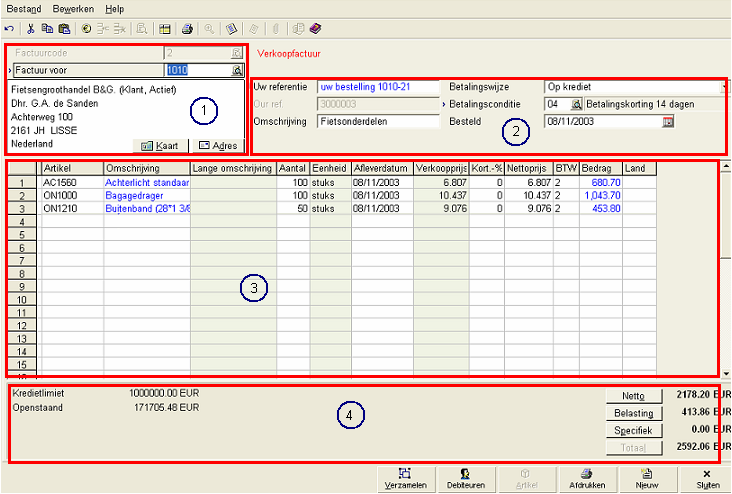Viewport: 732px width, 494px height.
Task: Select article cell AC1560 in row 1
Action: pyautogui.click(x=70, y=183)
